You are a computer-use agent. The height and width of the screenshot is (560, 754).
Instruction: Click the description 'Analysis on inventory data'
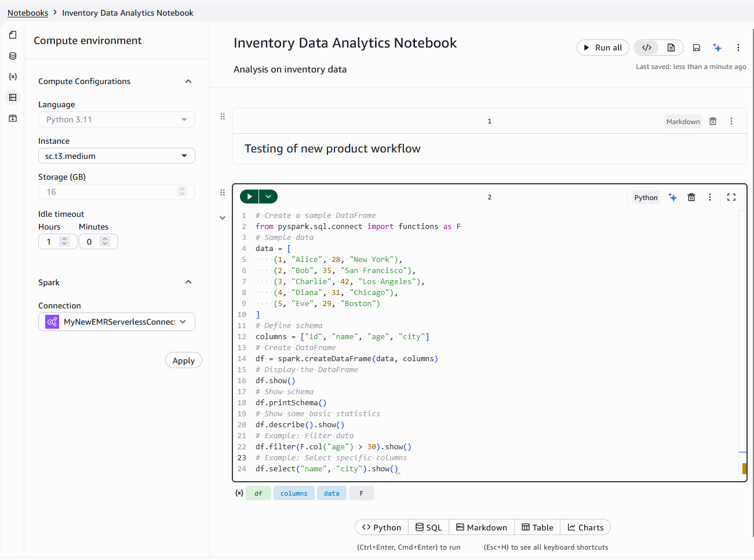pos(290,70)
